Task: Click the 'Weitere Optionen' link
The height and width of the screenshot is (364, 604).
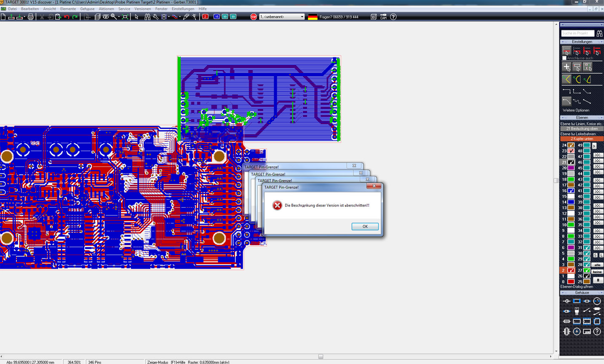Action: [576, 110]
